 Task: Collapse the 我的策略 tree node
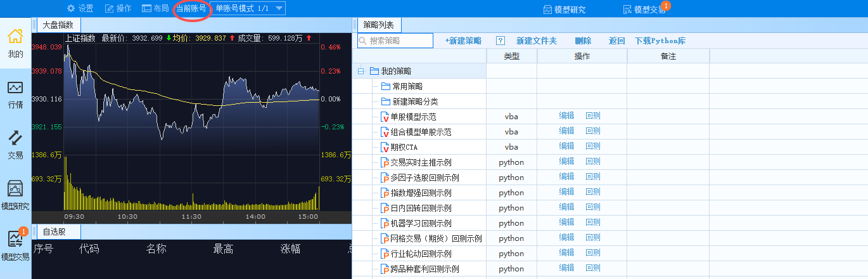[361, 71]
